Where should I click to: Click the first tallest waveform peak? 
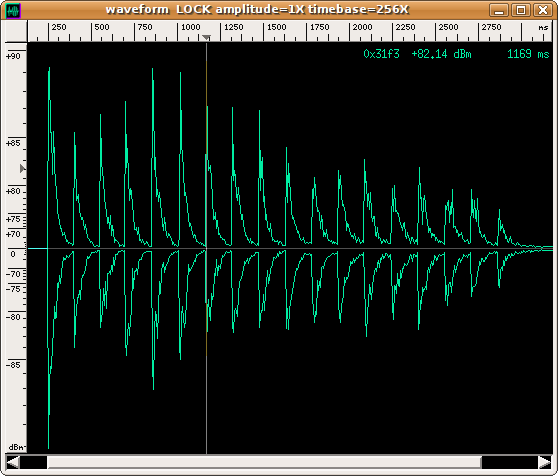tap(49, 69)
